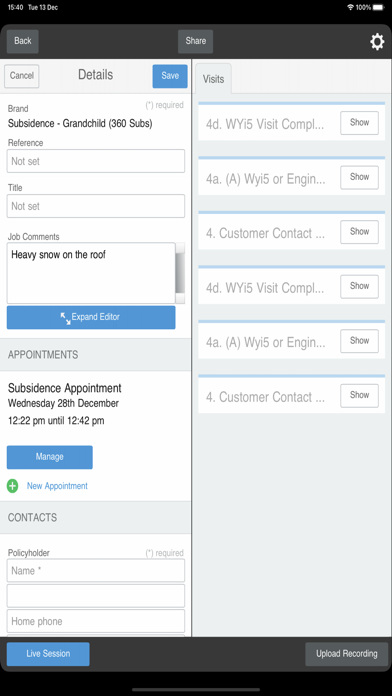
Task: Show the first 4. Customer Contact visit
Action: click(359, 232)
